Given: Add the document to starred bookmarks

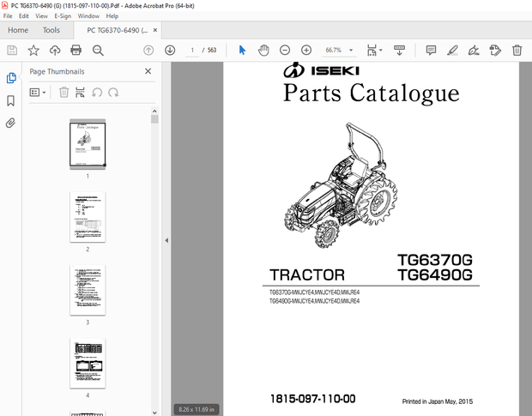Looking at the screenshot, I should point(33,51).
